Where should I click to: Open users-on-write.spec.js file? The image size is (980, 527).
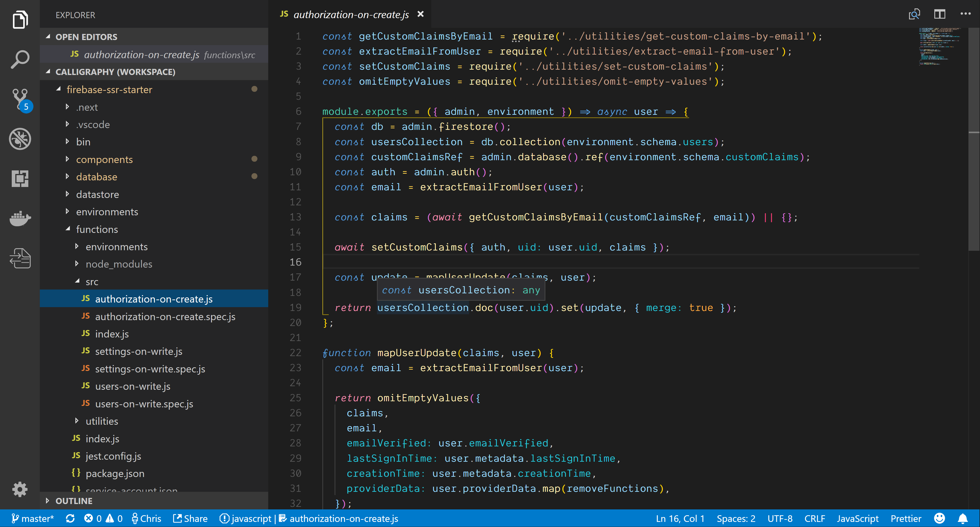click(154, 404)
